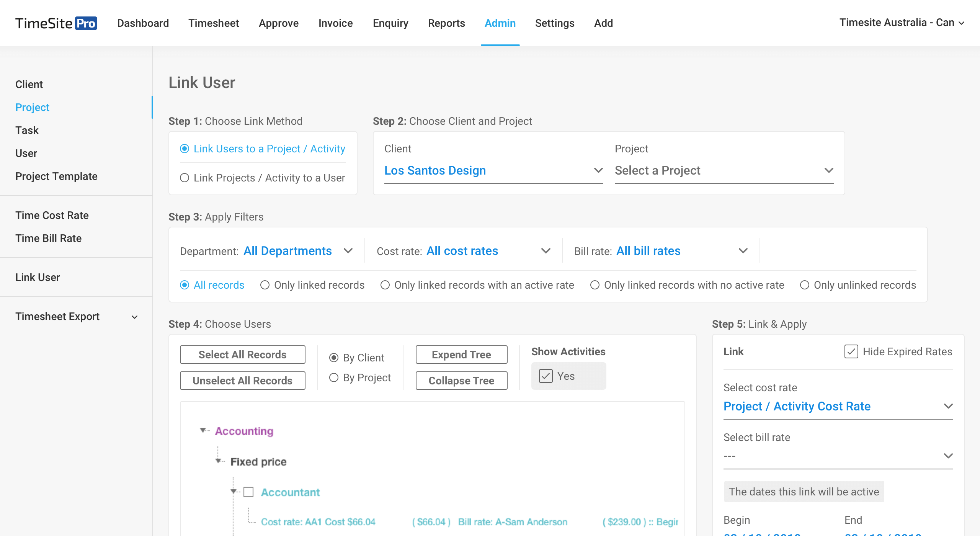Select Only unlinked records option
Image resolution: width=980 pixels, height=536 pixels.
pyautogui.click(x=805, y=285)
